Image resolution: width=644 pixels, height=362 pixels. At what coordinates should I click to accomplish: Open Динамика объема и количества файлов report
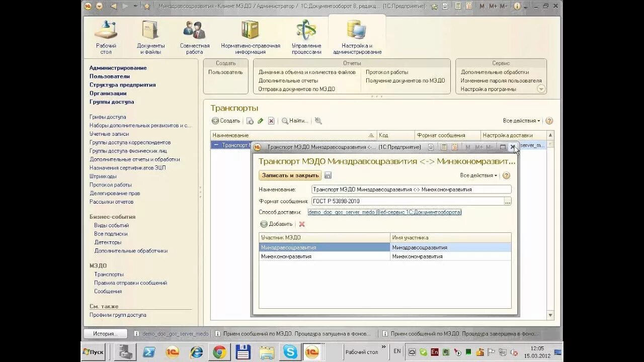point(307,72)
